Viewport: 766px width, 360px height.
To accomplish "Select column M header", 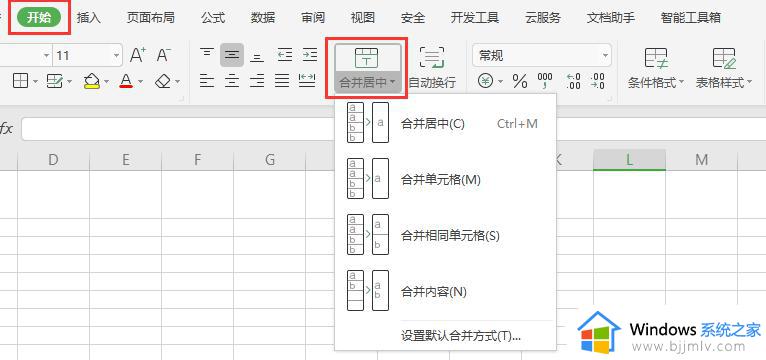I will click(702, 159).
